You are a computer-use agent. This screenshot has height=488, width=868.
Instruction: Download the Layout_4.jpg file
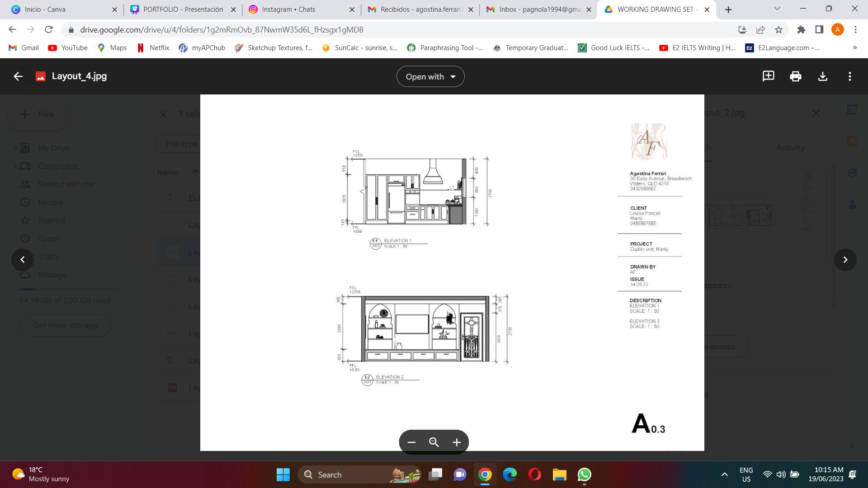click(x=822, y=76)
